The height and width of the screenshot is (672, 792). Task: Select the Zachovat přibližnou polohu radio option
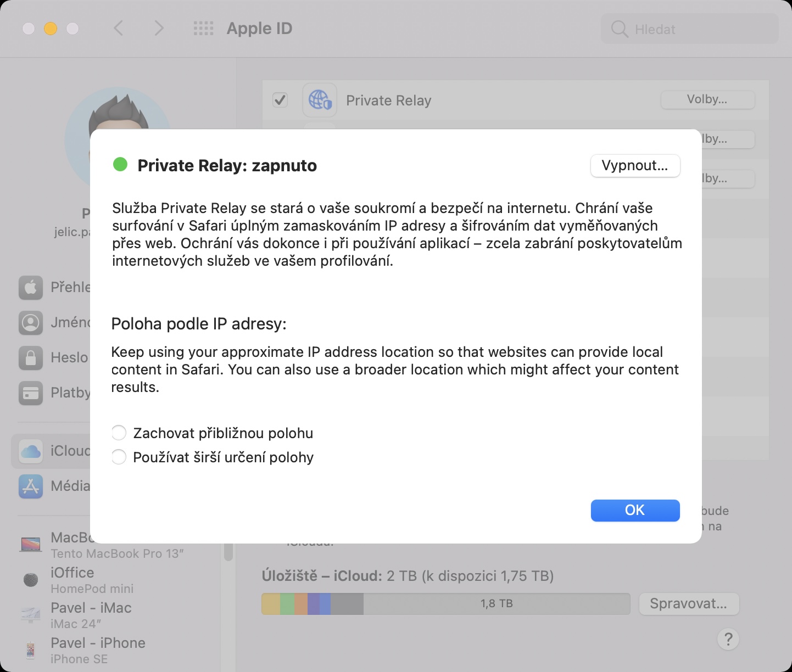[119, 433]
